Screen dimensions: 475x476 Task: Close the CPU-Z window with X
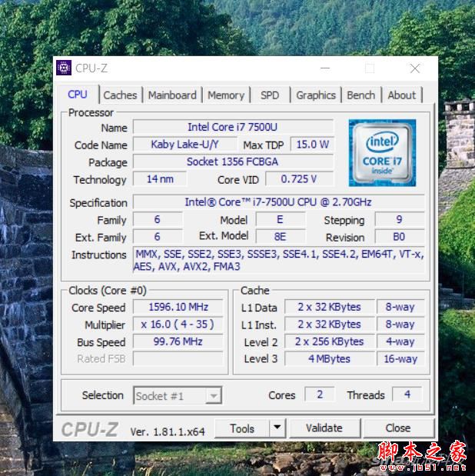click(x=415, y=68)
